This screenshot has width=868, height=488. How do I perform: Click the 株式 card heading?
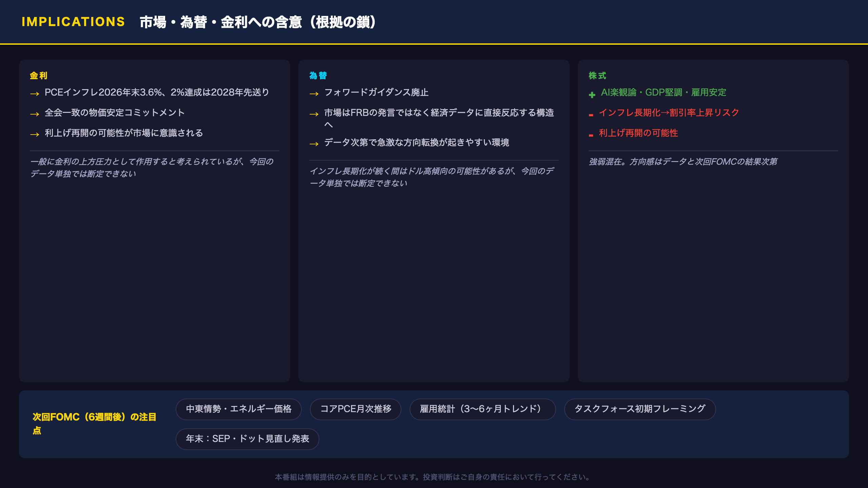click(x=597, y=76)
